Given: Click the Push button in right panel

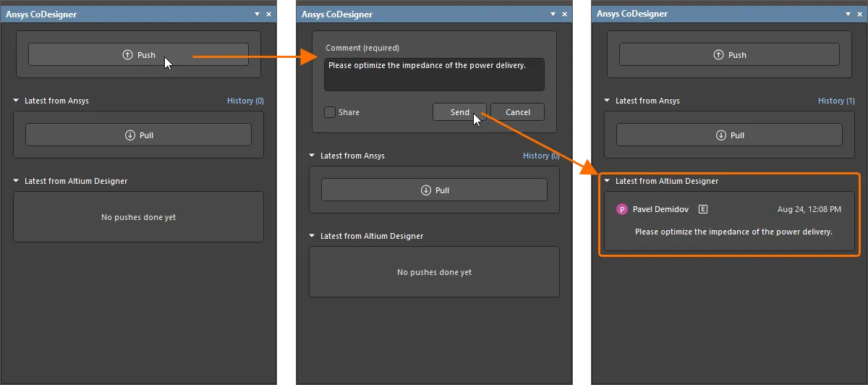Looking at the screenshot, I should tap(729, 55).
